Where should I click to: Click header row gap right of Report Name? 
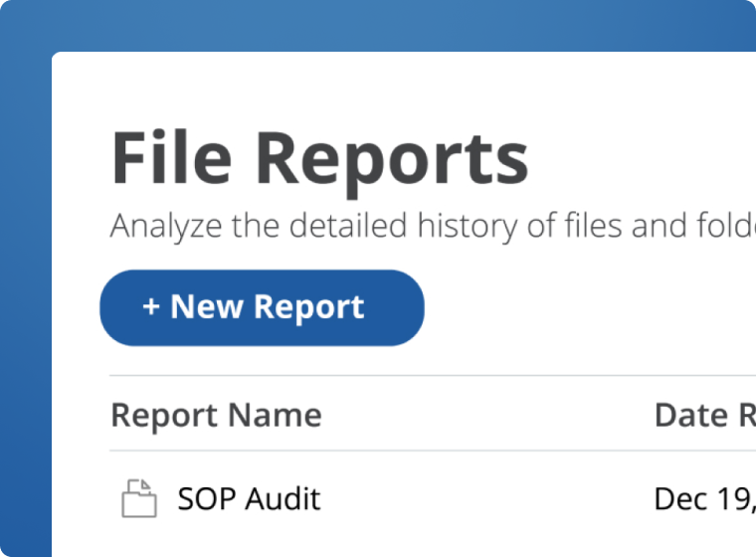487,415
